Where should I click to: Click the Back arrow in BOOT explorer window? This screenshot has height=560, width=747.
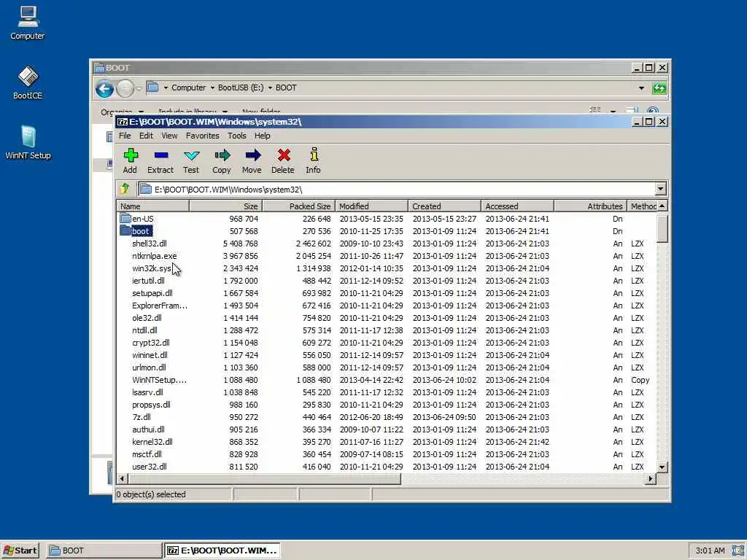104,88
